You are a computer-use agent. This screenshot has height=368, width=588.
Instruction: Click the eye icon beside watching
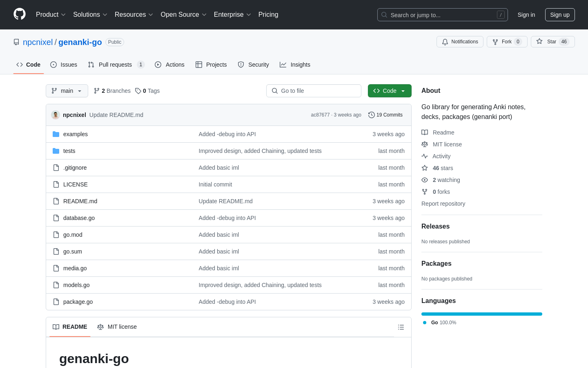pyautogui.click(x=425, y=180)
